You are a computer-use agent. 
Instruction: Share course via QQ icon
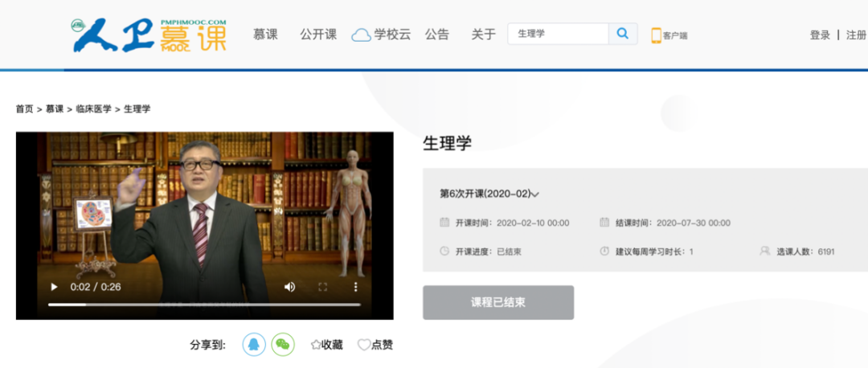point(254,344)
